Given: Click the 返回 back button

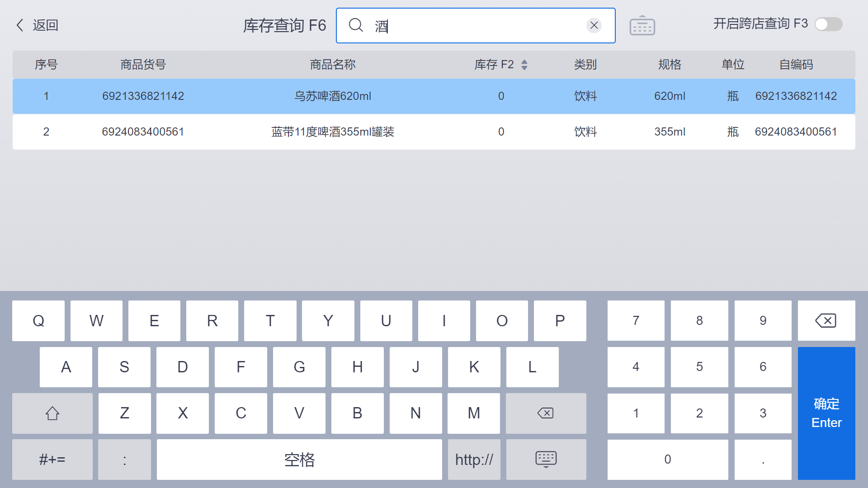Looking at the screenshot, I should (x=44, y=25).
